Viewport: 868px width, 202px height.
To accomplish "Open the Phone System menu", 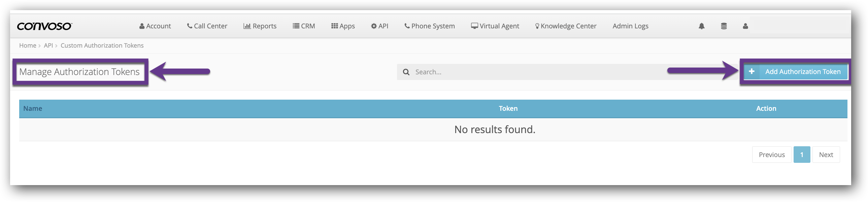I will tap(430, 26).
